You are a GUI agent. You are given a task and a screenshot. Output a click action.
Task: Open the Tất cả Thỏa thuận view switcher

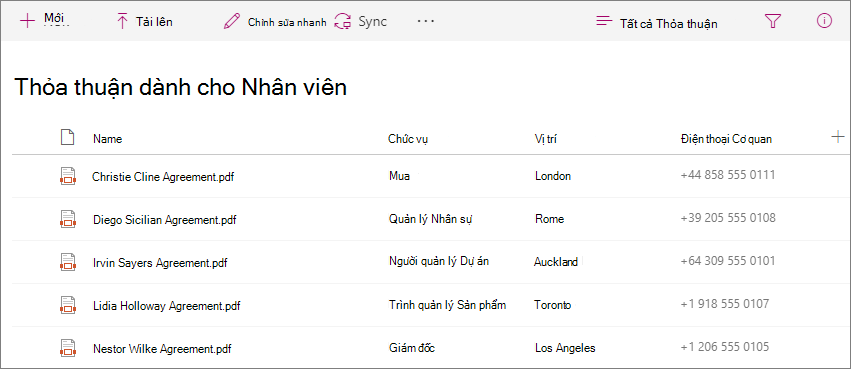pyautogui.click(x=669, y=24)
